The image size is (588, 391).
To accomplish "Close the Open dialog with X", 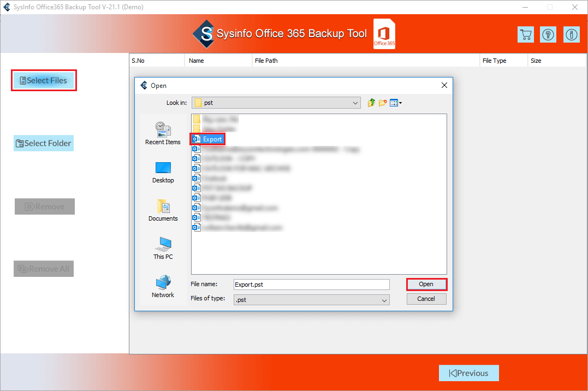I will point(444,85).
